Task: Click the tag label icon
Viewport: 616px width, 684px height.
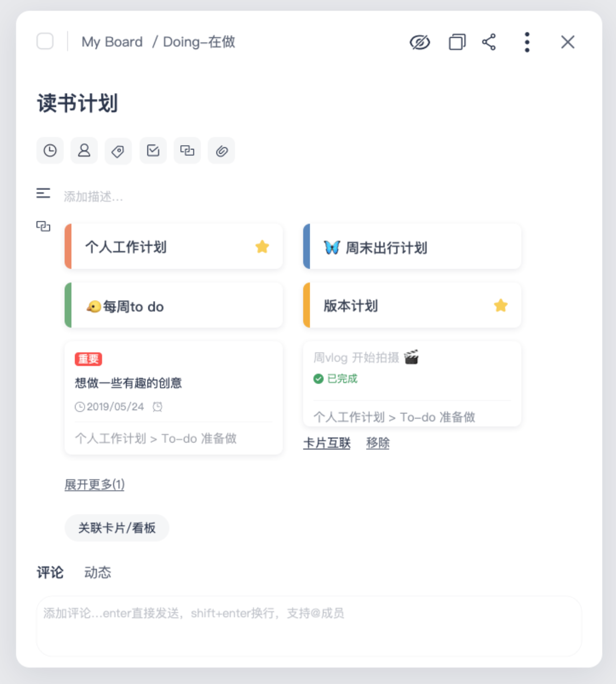Action: (118, 151)
